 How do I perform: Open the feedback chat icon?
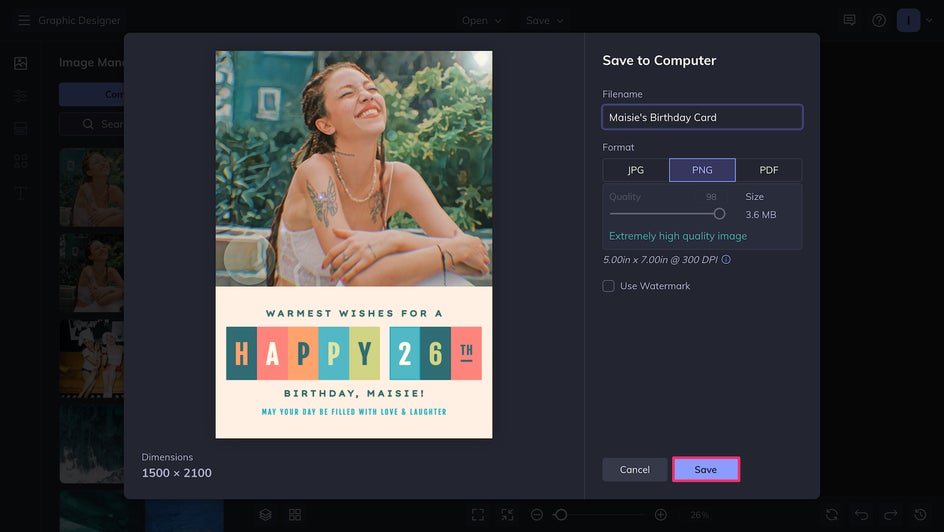849,20
